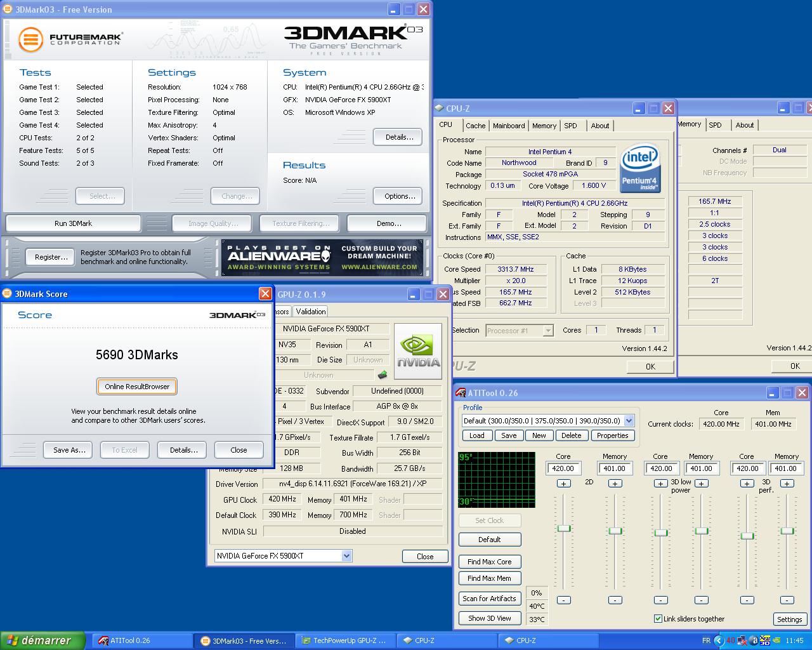Click Details in the 3DMark Score dialog

point(183,450)
